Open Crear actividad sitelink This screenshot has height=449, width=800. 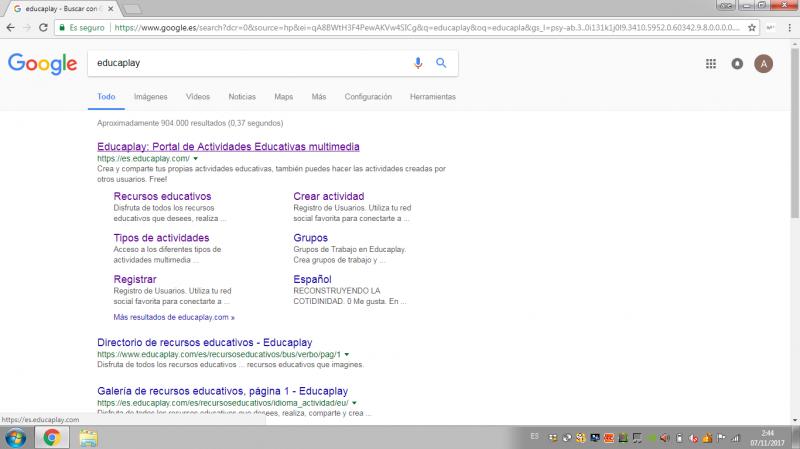(x=329, y=196)
